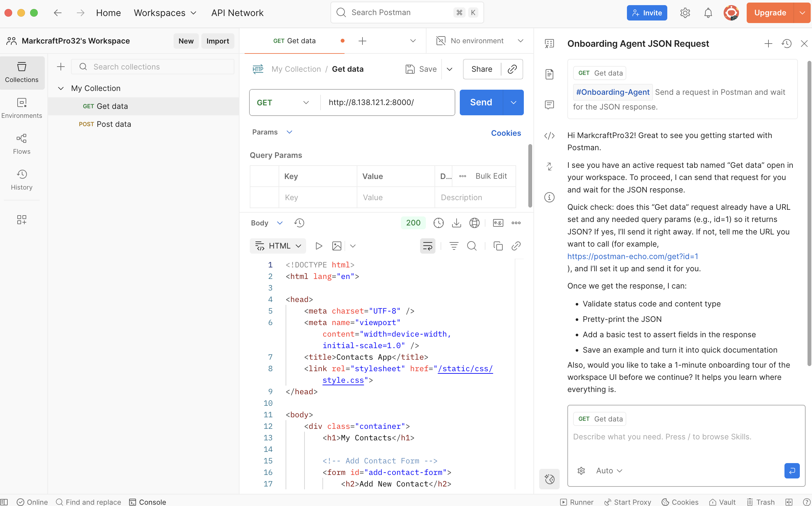This screenshot has height=506, width=812.
Task: Open agent chat history icon
Action: [786, 44]
